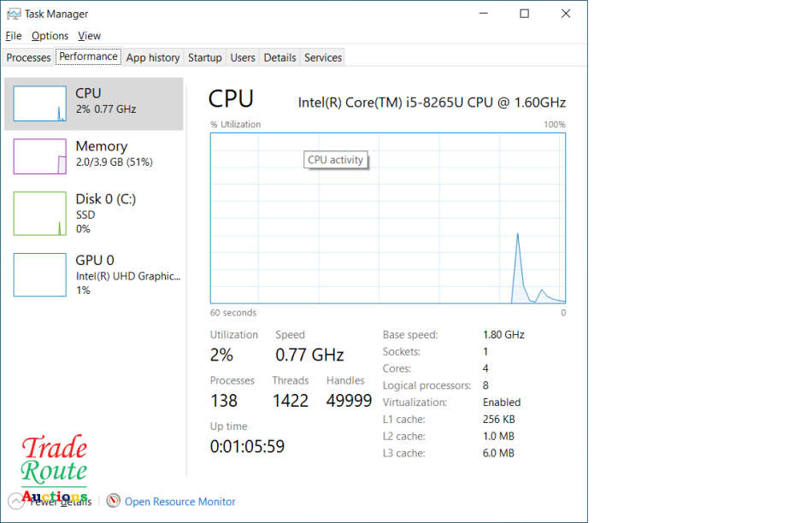
Task: Show the Details tab
Action: point(279,58)
